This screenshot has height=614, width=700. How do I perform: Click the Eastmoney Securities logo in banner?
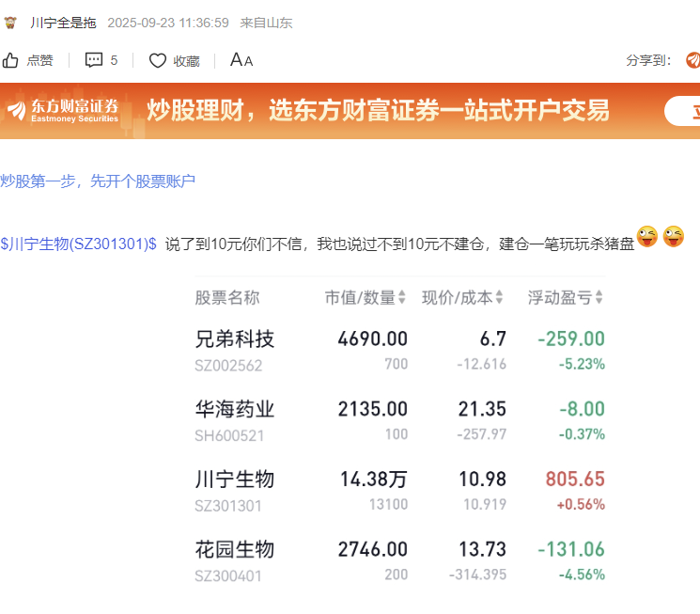tap(63, 111)
